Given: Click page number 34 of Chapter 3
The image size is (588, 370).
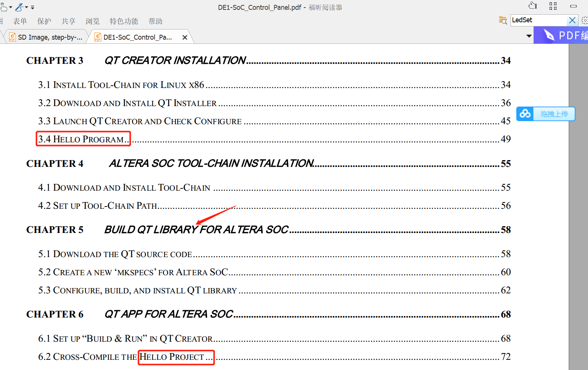Looking at the screenshot, I should (x=506, y=60).
